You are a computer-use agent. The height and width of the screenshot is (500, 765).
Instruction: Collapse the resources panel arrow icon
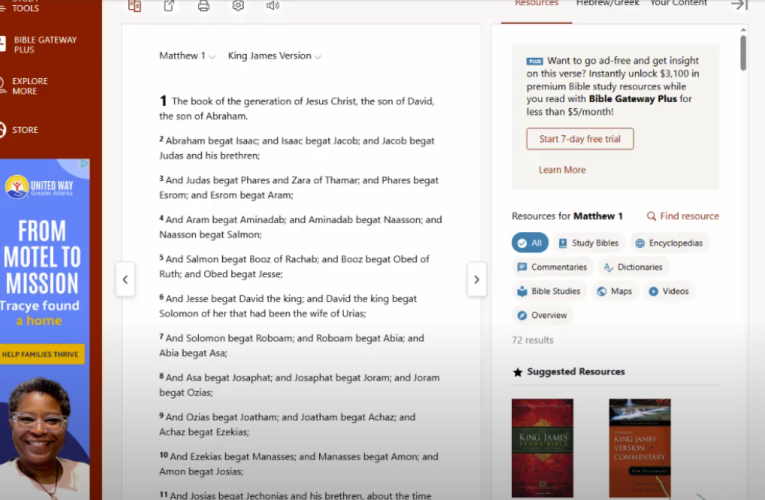tap(739, 5)
